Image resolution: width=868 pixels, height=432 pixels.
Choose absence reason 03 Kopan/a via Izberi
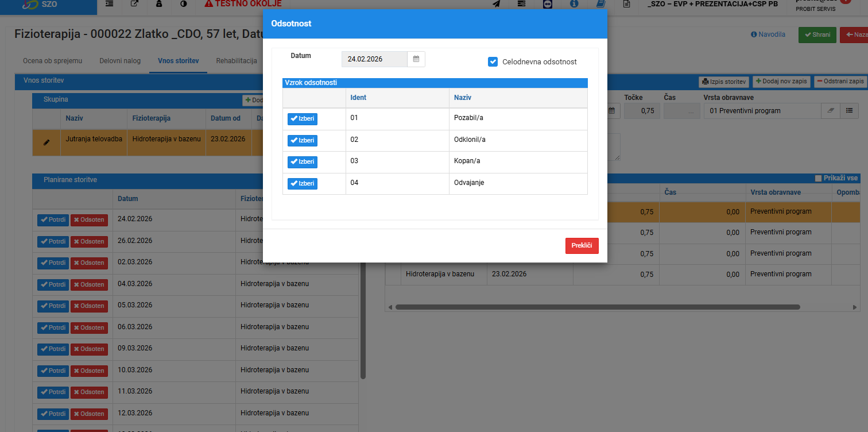pos(303,162)
